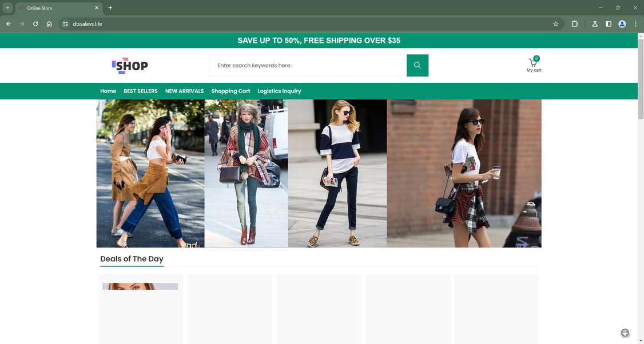Open Chrome Labs flask icon

(594, 24)
